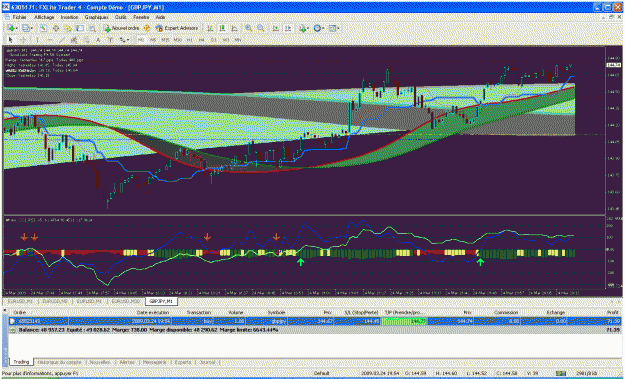625x379 pixels.
Task: Toggle chart auto scroll
Action: tap(275, 28)
